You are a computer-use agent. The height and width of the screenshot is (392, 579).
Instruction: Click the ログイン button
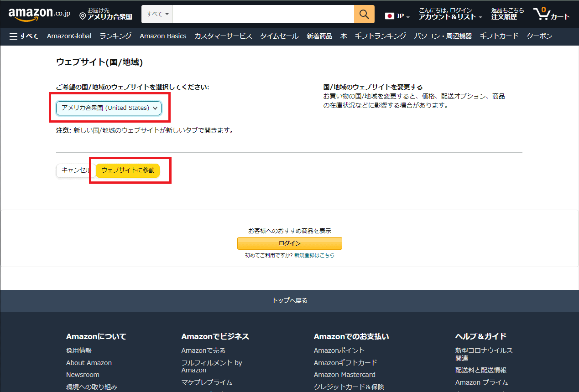(x=289, y=243)
